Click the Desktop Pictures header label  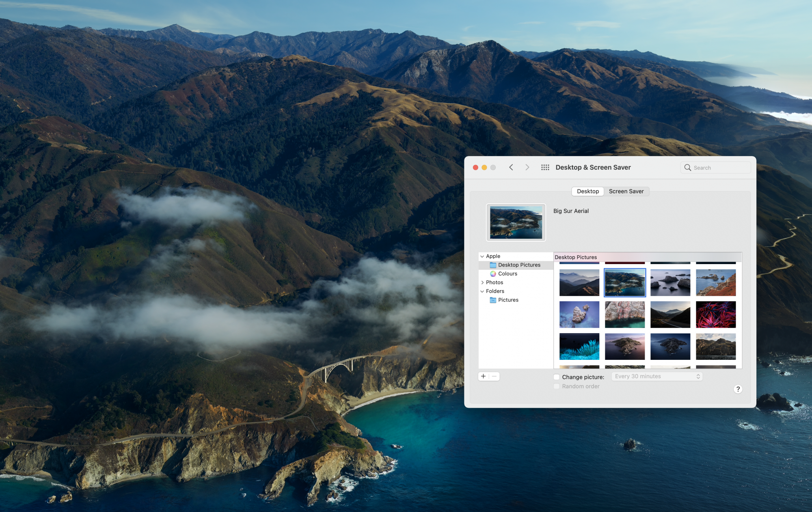[576, 257]
